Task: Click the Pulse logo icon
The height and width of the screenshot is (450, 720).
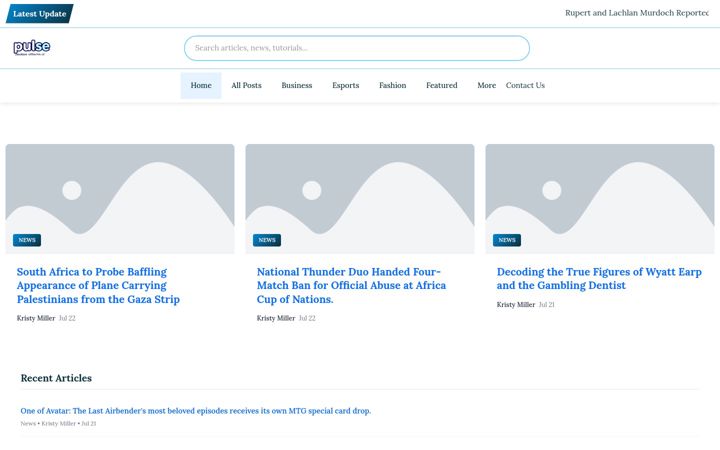Action: [x=32, y=48]
